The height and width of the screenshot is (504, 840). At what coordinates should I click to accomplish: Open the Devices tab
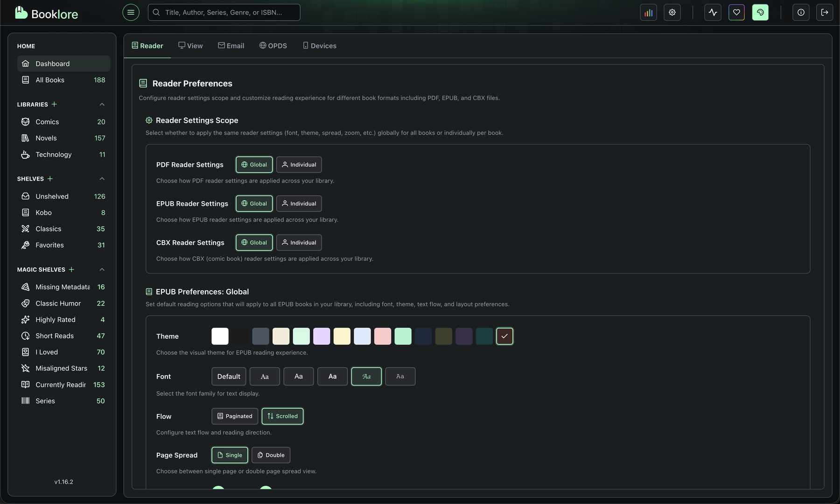pos(319,45)
